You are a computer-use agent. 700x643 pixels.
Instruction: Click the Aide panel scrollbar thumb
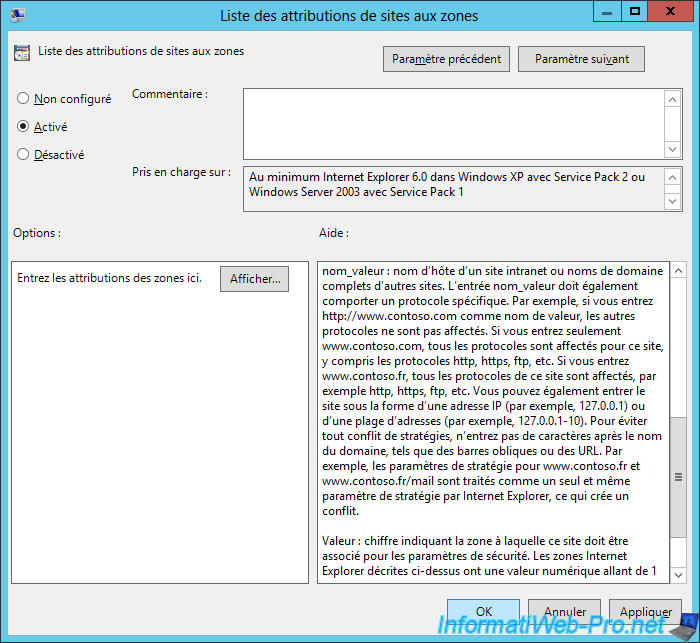[x=677, y=478]
